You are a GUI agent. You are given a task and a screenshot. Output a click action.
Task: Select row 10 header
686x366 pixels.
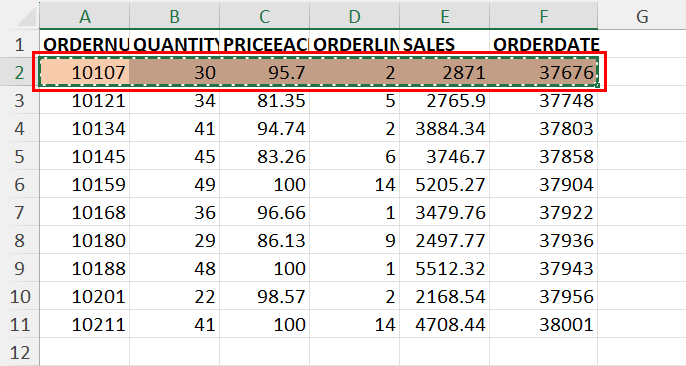pyautogui.click(x=19, y=296)
